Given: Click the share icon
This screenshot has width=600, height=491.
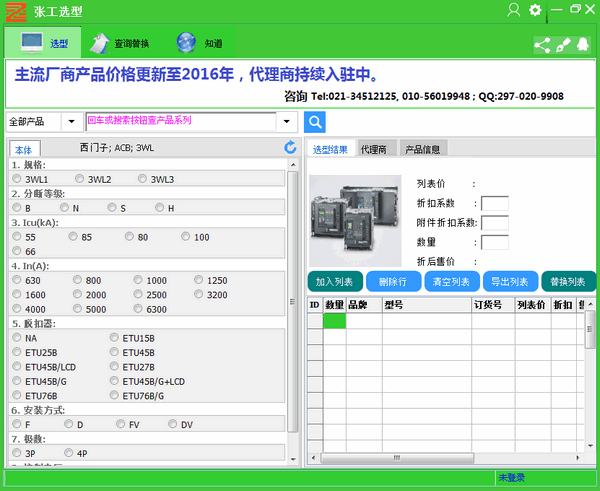Looking at the screenshot, I should pyautogui.click(x=542, y=45).
